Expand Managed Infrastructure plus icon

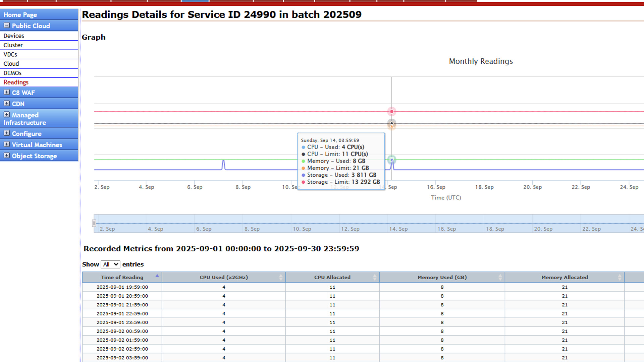pos(6,115)
